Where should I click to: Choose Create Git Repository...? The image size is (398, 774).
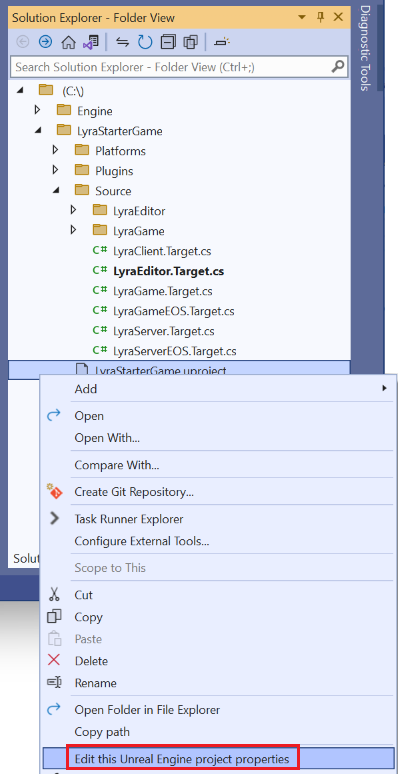218,492
